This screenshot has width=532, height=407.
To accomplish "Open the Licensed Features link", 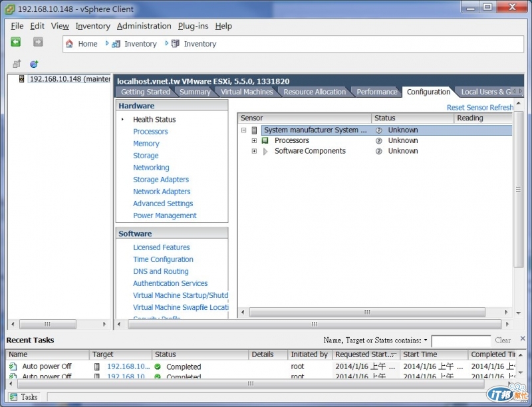I will point(161,247).
